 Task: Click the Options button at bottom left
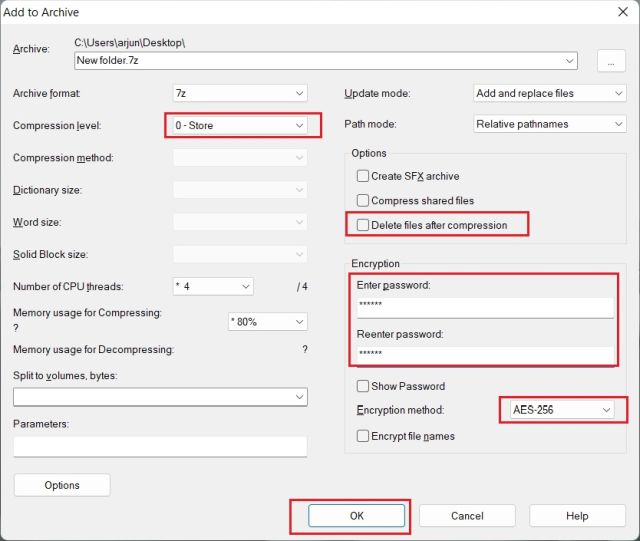[x=62, y=485]
